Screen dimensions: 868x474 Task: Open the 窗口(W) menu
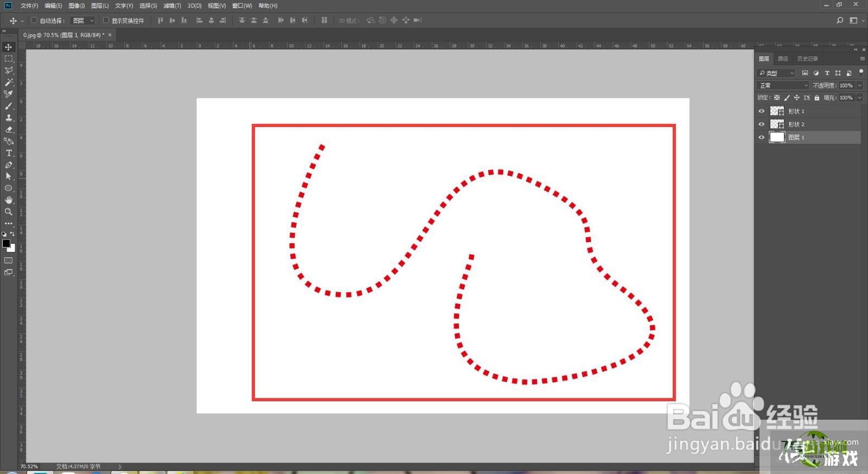click(242, 5)
